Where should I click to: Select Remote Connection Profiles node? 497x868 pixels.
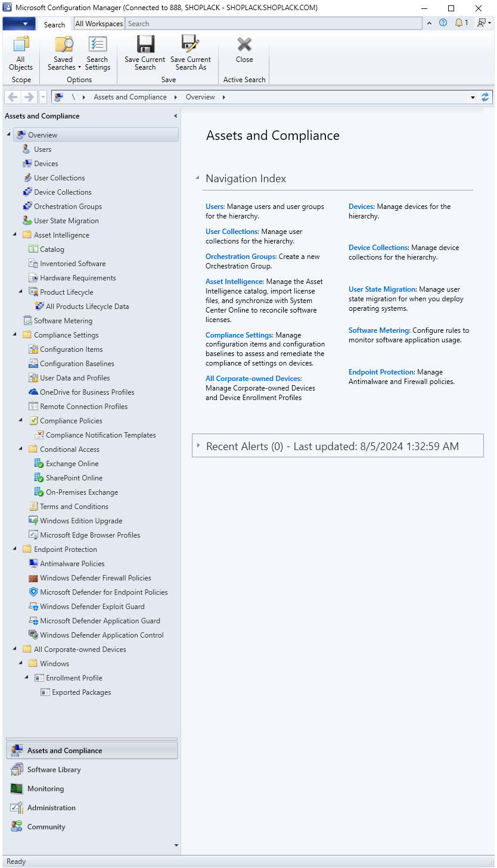(83, 407)
